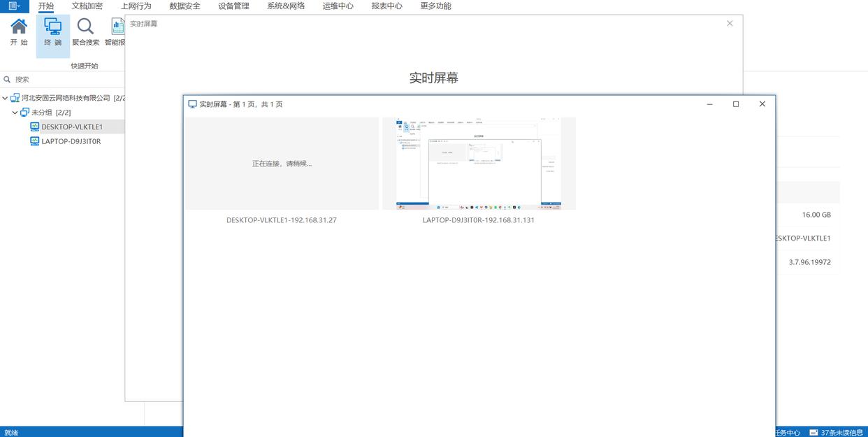Minimize the 实时屏幕 page window
The width and height of the screenshot is (868, 437).
point(710,104)
